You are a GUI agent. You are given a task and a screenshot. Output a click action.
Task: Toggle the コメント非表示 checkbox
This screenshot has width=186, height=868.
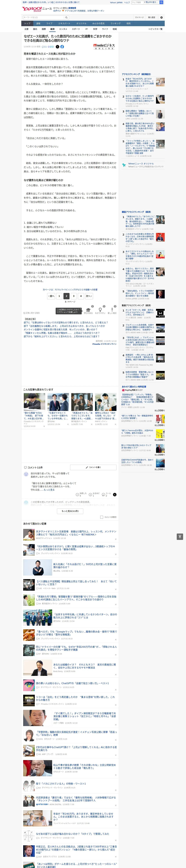click(x=102, y=517)
